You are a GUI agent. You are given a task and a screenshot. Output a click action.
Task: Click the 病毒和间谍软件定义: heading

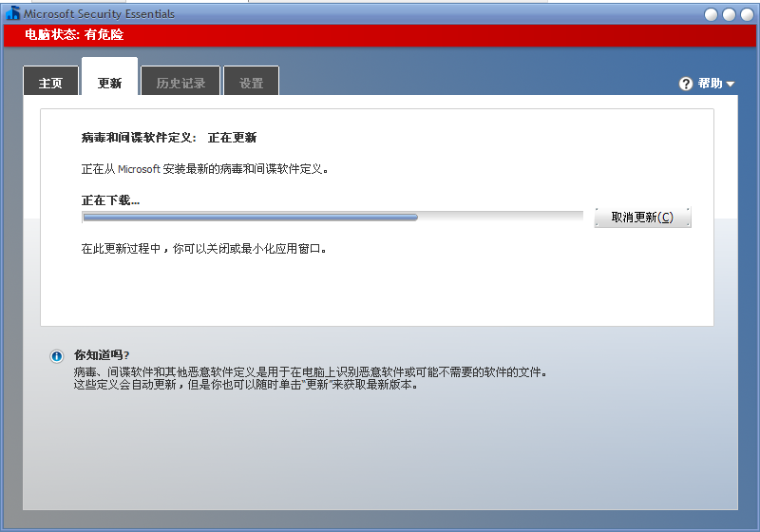[139, 138]
